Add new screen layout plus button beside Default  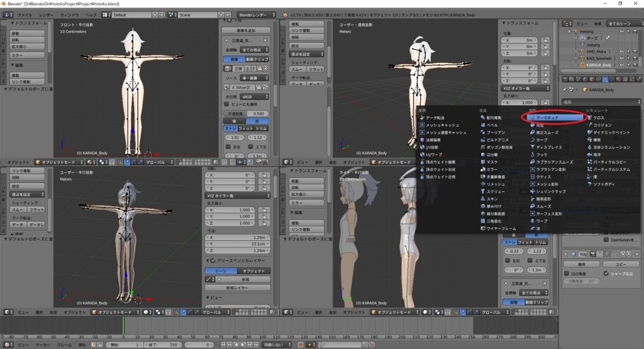click(x=155, y=15)
